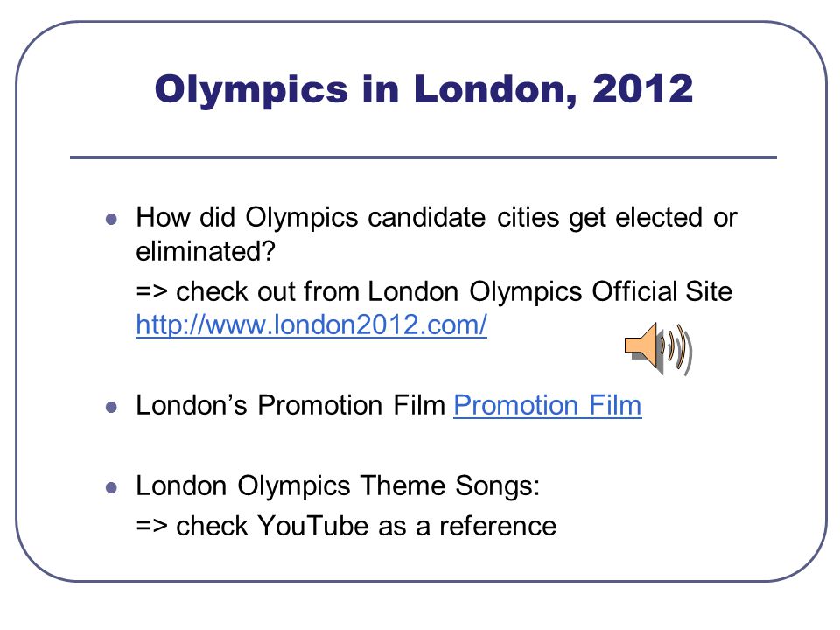This screenshot has height=630, width=840.
Task: Click the words 'Official Site'
Action: tap(661, 291)
